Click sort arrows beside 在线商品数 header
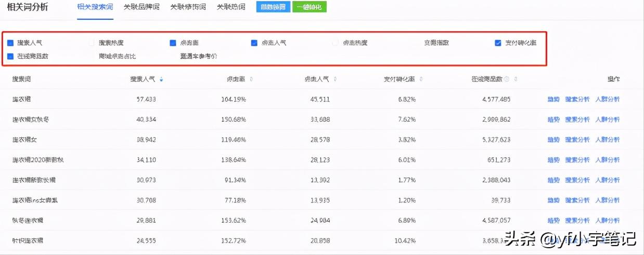 pos(516,80)
